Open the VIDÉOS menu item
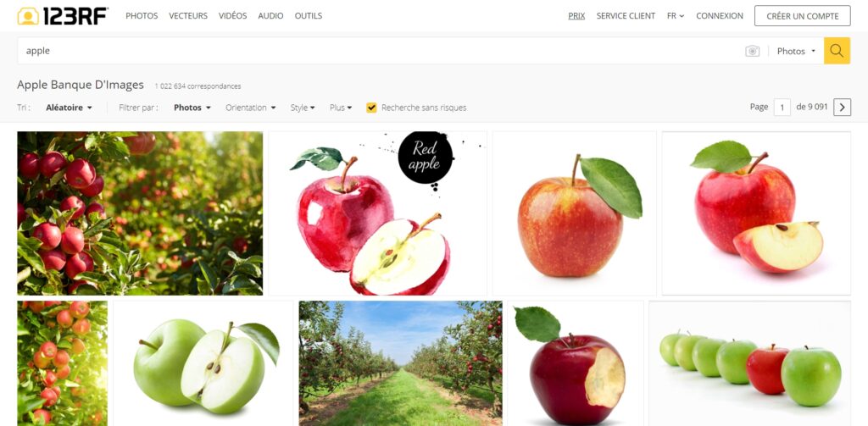 (x=232, y=16)
